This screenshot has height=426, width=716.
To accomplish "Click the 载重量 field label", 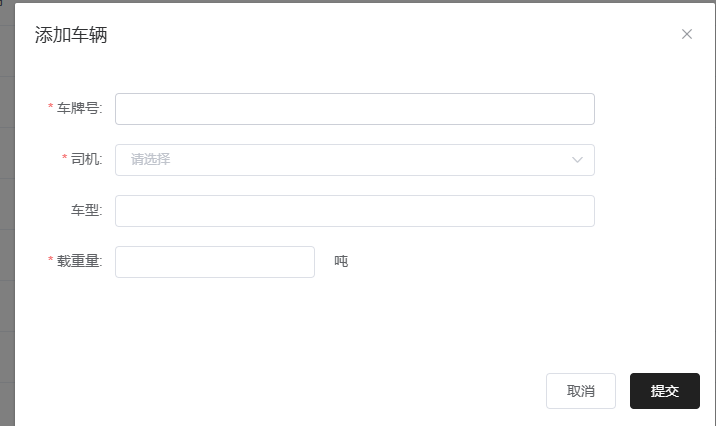I will point(79,262).
